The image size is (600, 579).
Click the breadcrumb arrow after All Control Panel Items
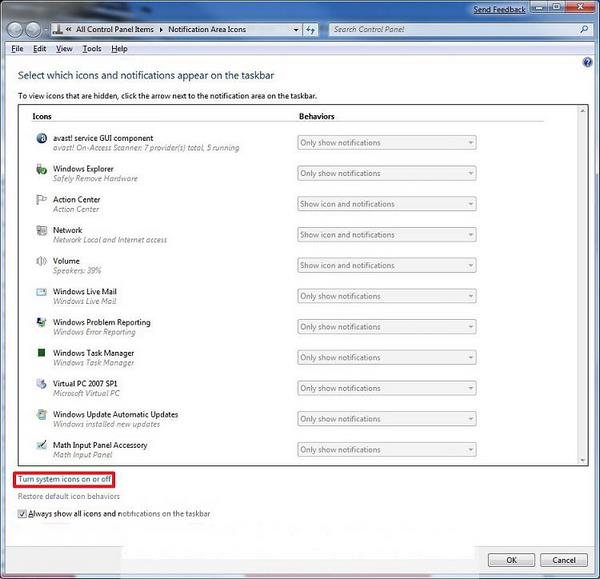pos(161,29)
